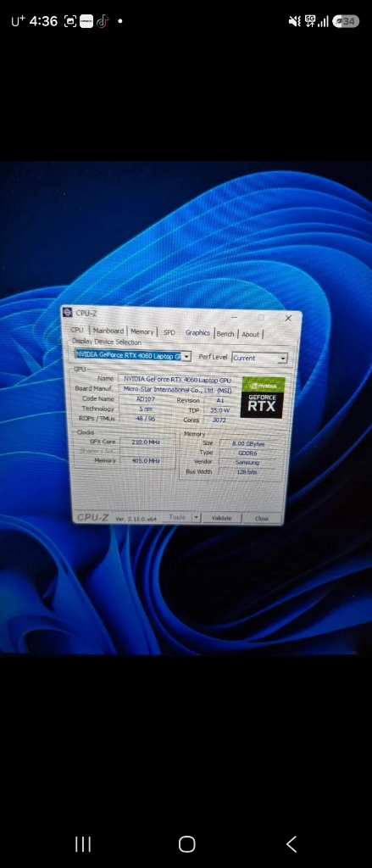Tap the TikTok icon in status bar

click(x=103, y=21)
